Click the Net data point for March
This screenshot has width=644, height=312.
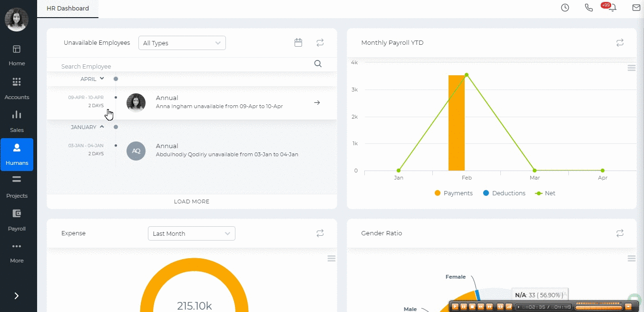[535, 171]
